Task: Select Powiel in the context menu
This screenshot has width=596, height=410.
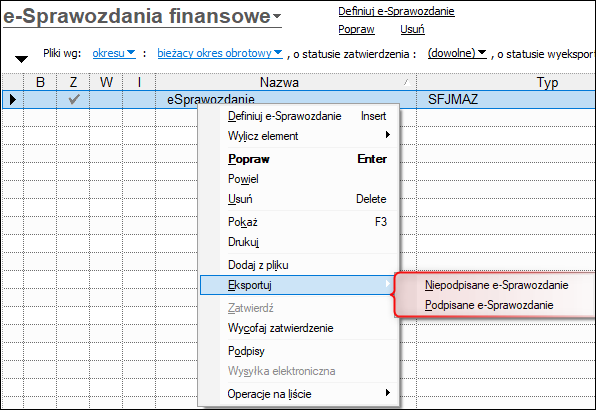Action: click(x=243, y=179)
